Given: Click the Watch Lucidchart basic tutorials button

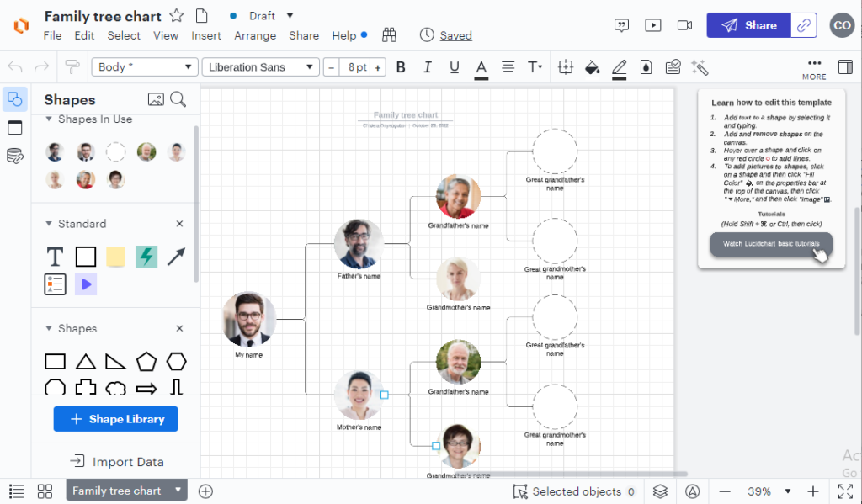Looking at the screenshot, I should (x=769, y=244).
